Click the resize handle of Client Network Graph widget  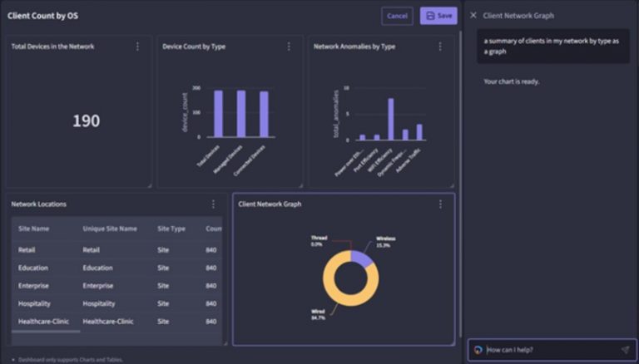point(452,342)
